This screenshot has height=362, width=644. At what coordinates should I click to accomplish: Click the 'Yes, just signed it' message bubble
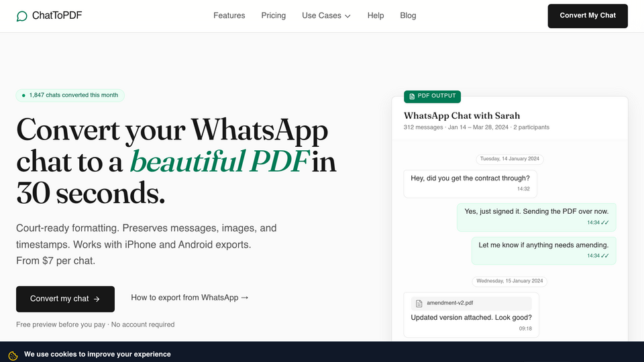tap(537, 217)
